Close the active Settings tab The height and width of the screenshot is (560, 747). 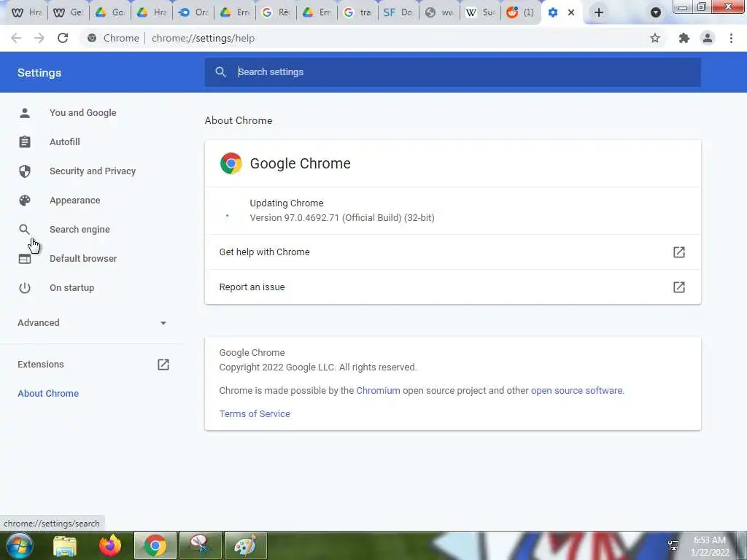tap(571, 12)
